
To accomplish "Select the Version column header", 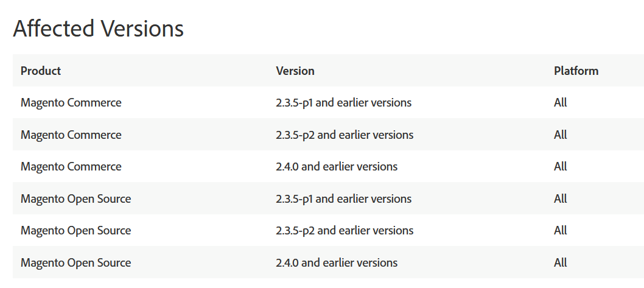I will coord(295,71).
